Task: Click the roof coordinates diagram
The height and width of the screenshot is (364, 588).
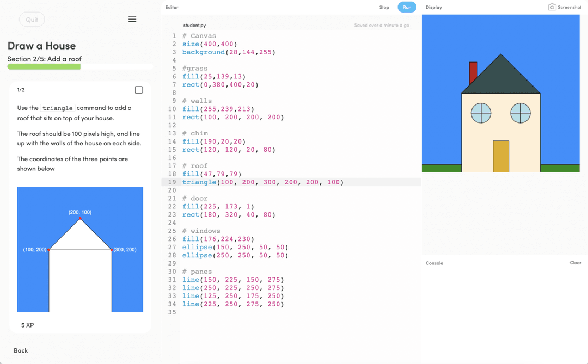Action: click(80, 250)
